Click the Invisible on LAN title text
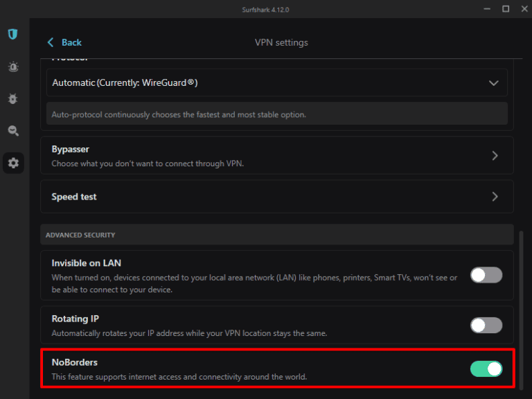The height and width of the screenshot is (399, 532). 86,263
